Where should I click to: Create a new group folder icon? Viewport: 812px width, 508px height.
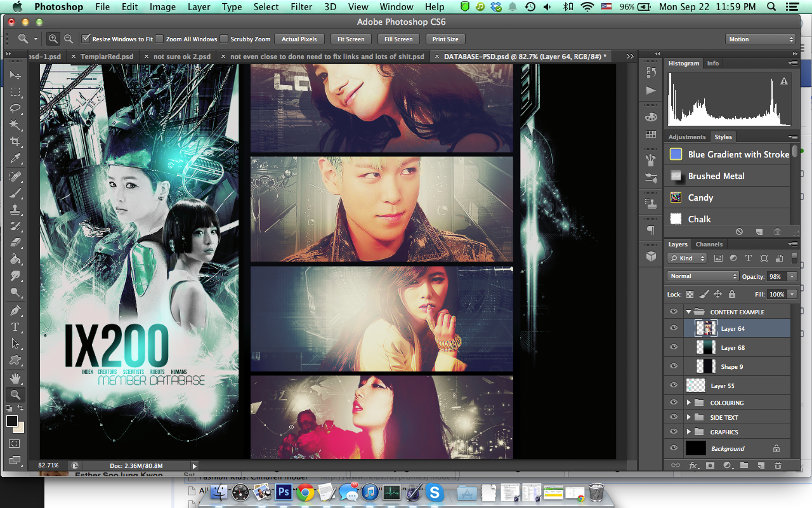[744, 465]
